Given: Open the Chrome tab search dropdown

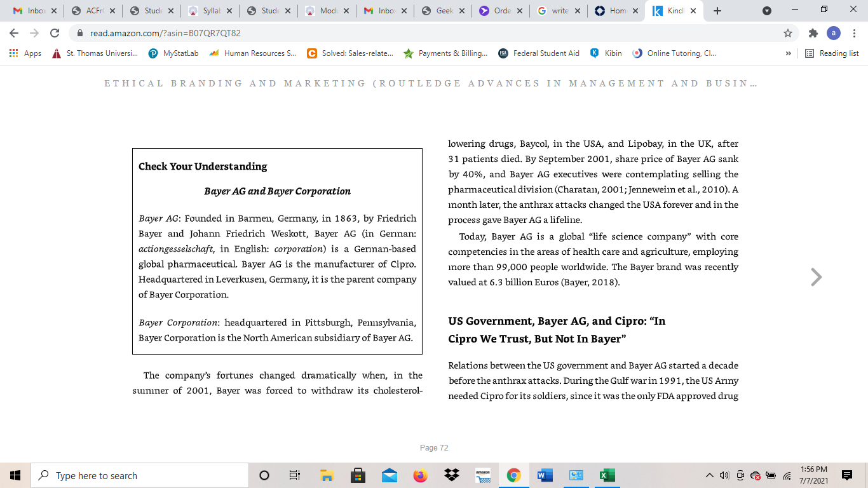Looking at the screenshot, I should click(x=767, y=10).
